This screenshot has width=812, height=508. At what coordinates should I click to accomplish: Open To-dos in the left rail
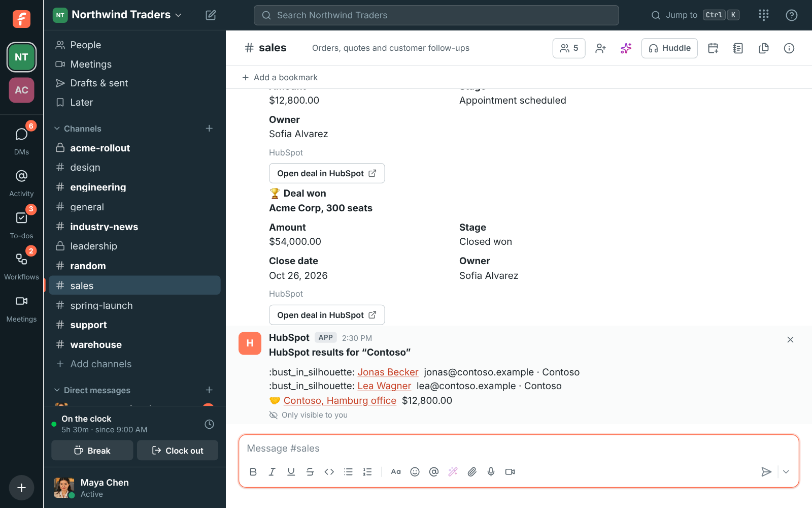[x=21, y=225]
